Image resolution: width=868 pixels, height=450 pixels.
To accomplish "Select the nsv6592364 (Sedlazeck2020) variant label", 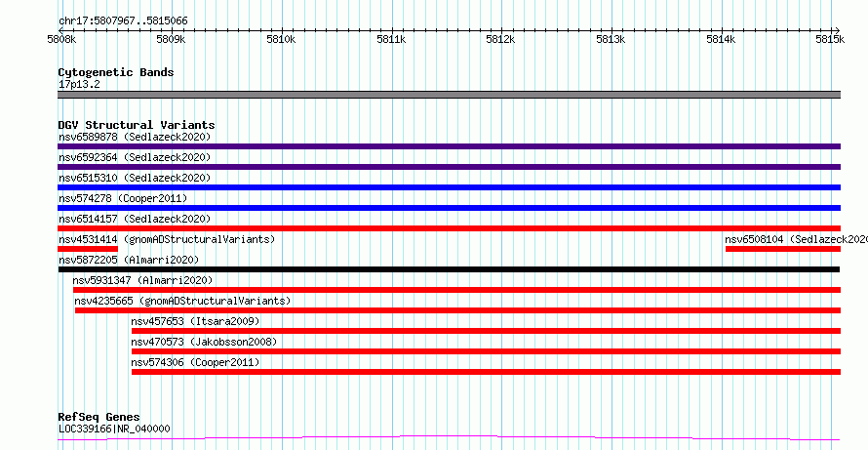I will point(135,157).
